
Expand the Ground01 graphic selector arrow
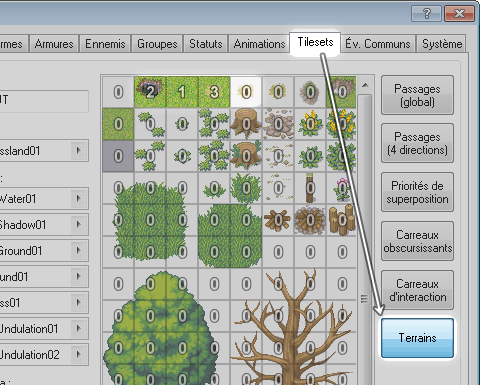[x=79, y=250]
